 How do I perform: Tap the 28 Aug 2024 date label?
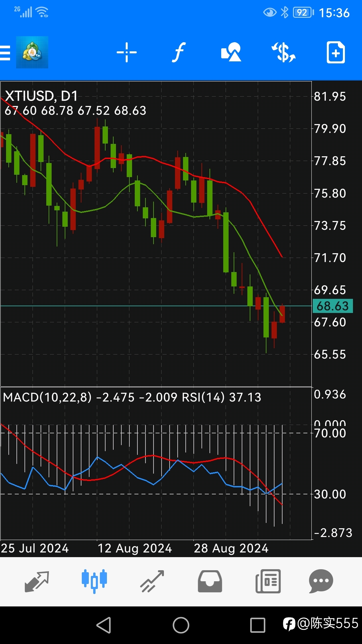(231, 548)
